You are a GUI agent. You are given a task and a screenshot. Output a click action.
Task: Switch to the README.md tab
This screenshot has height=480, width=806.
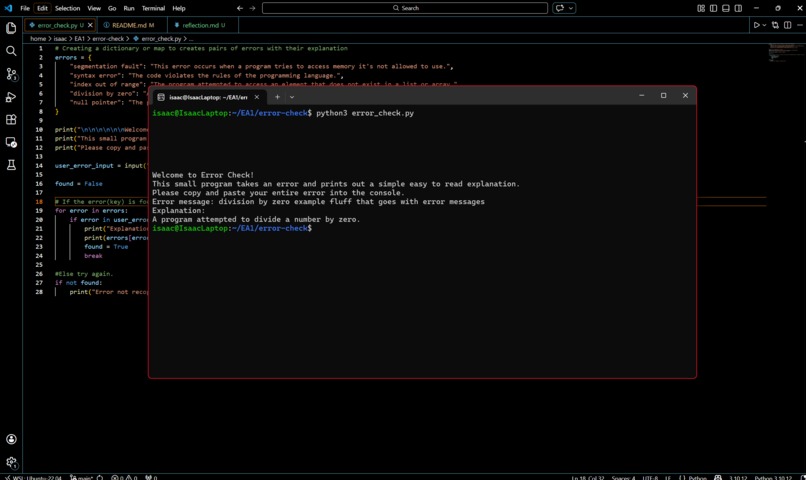pyautogui.click(x=132, y=25)
